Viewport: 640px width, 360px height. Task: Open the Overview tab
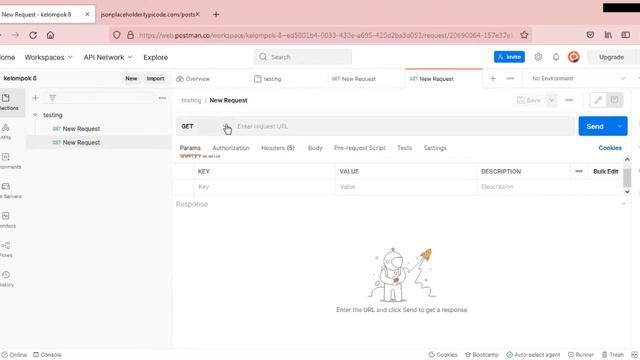(x=193, y=79)
